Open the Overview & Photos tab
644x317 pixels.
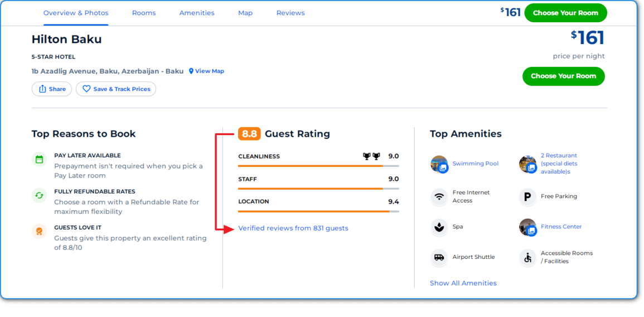click(x=76, y=13)
